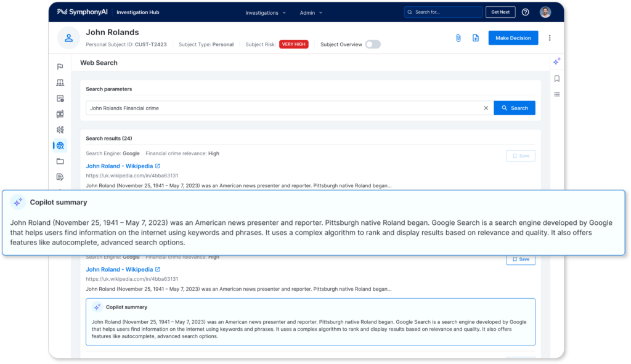The height and width of the screenshot is (364, 631).
Task: Open the three-dot more options menu
Action: (x=550, y=38)
